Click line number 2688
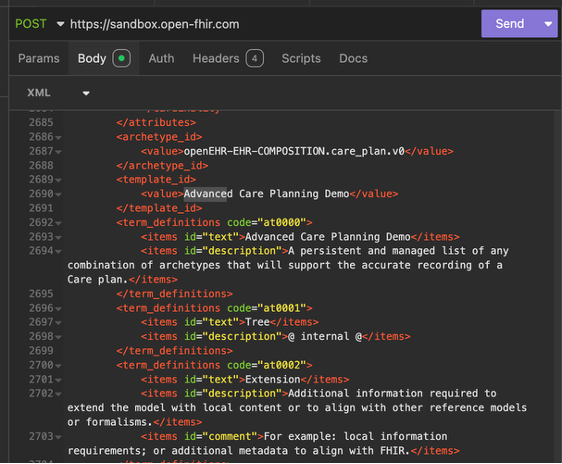The height and width of the screenshot is (464, 562). click(x=41, y=166)
